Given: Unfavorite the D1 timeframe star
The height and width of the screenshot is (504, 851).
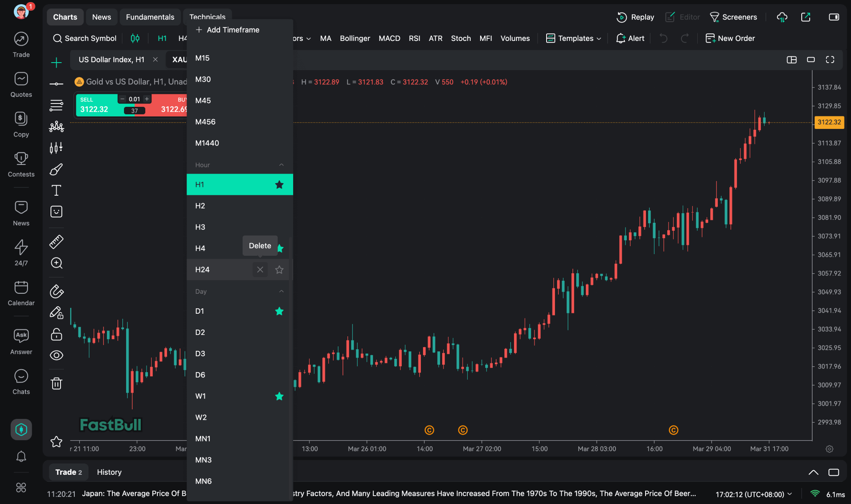Looking at the screenshot, I should point(279,311).
